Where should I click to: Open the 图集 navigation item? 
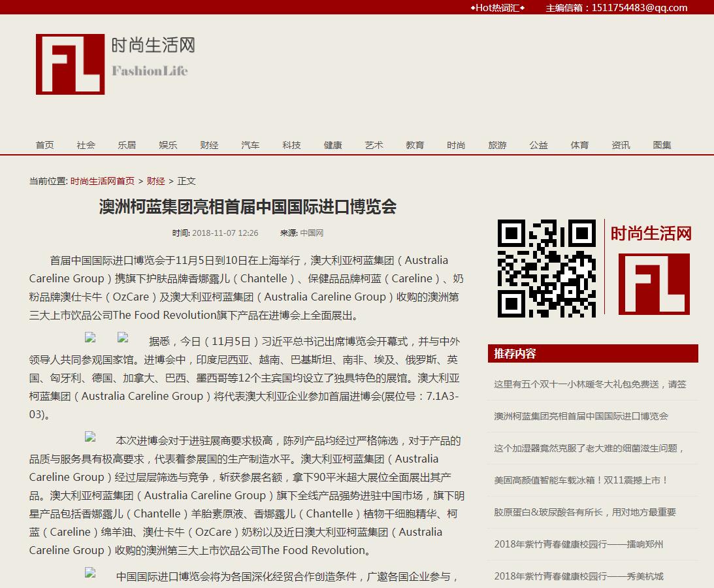[x=662, y=145]
